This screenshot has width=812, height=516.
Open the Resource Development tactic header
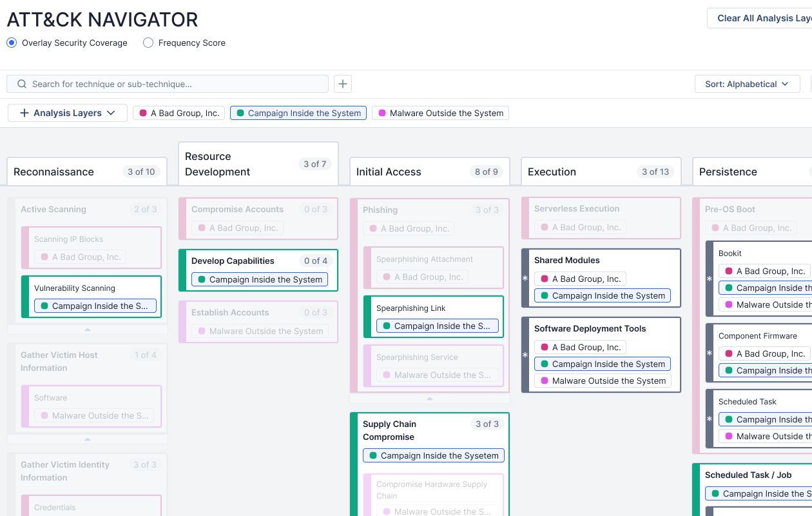(x=258, y=164)
